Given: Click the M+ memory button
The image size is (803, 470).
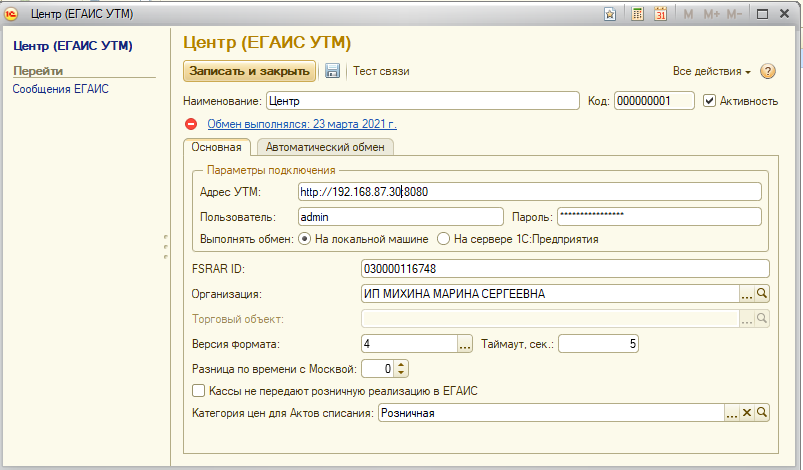Looking at the screenshot, I should [711, 14].
